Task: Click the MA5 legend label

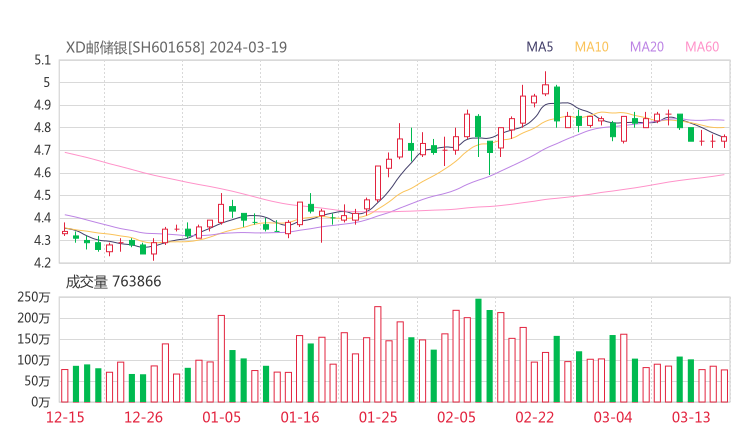Action: click(x=539, y=47)
